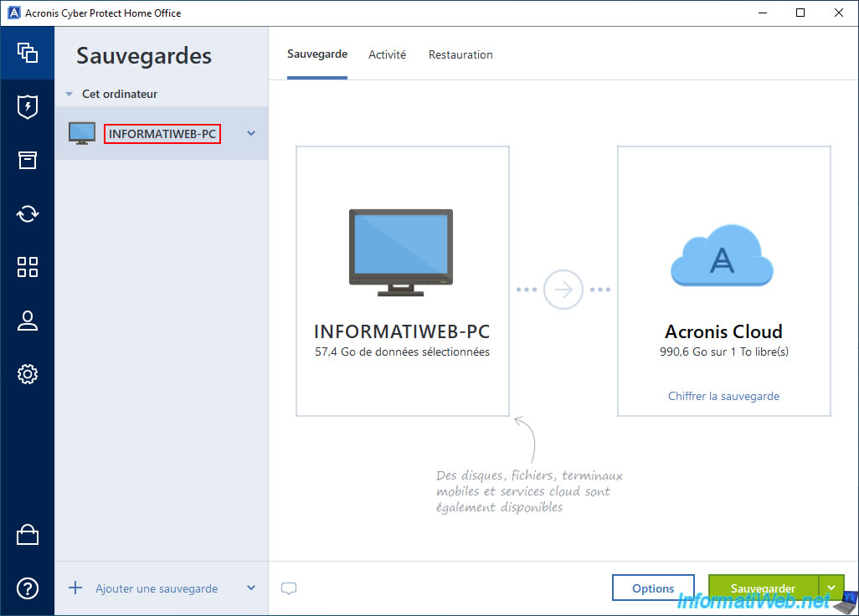Image resolution: width=859 pixels, height=616 pixels.
Task: Open the dropdown arrow beside 'Ajouter une sauvegarde'
Action: click(x=250, y=588)
